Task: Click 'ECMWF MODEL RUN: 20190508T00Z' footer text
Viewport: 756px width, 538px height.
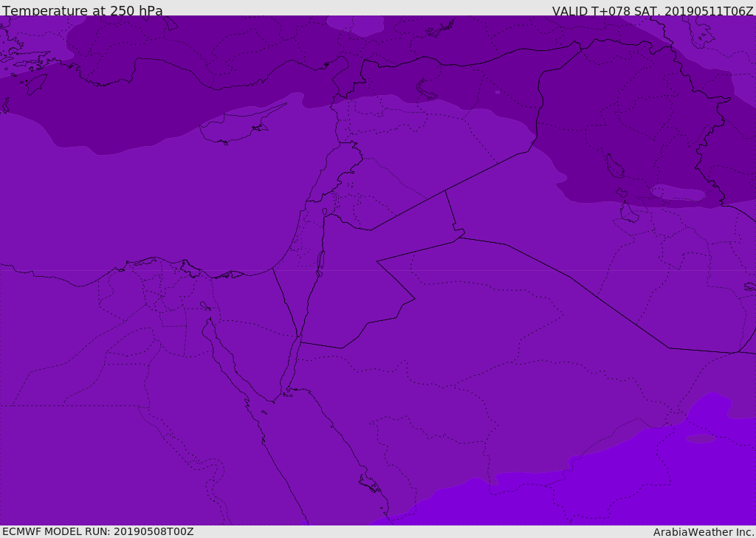Action: [x=98, y=531]
